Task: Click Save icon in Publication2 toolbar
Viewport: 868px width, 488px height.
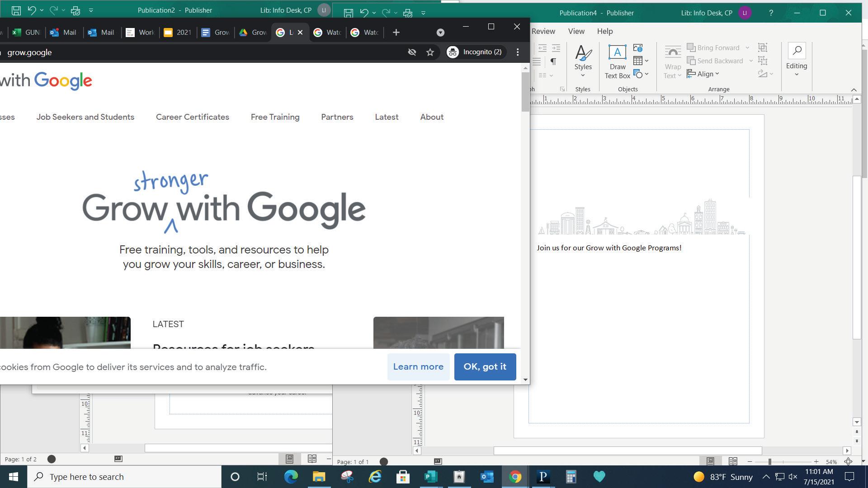Action: [x=16, y=10]
